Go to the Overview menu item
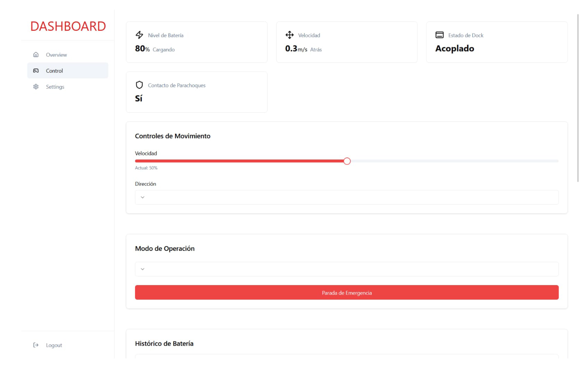Image resolution: width=588 pixels, height=369 pixels. click(56, 55)
